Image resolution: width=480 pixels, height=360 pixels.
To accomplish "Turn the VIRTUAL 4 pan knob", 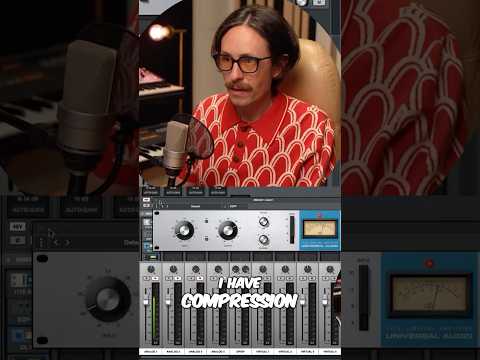I will tap(330, 269).
